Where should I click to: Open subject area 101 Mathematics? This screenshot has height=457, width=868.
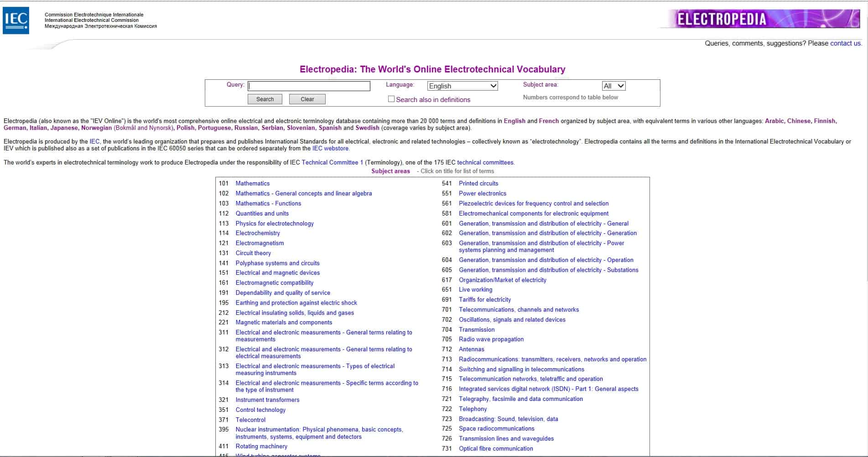(252, 183)
